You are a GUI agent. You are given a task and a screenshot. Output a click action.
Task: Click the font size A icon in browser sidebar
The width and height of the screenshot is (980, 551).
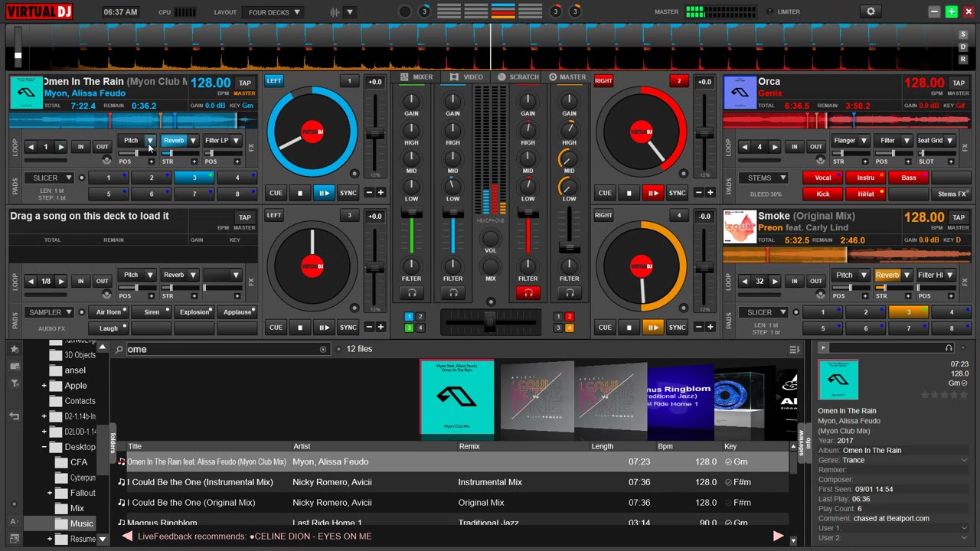tap(14, 521)
